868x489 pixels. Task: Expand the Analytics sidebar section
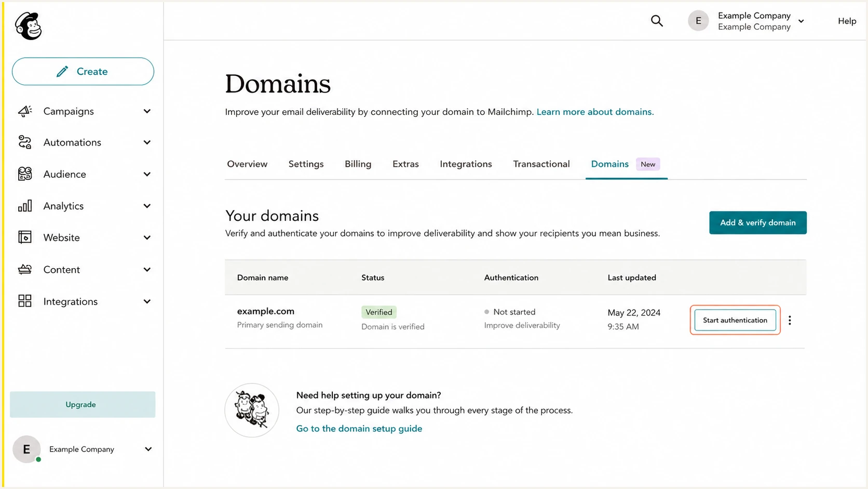click(147, 206)
